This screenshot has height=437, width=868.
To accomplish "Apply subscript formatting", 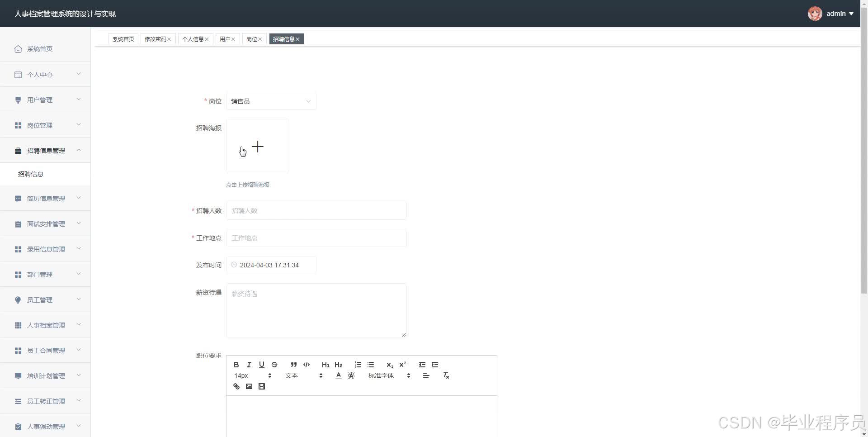I will point(390,365).
